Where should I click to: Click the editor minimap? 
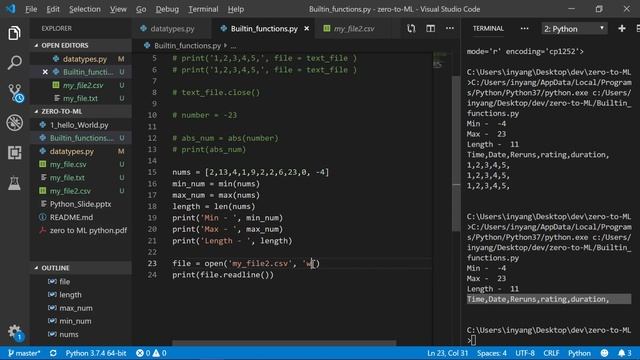pyautogui.click(x=441, y=60)
